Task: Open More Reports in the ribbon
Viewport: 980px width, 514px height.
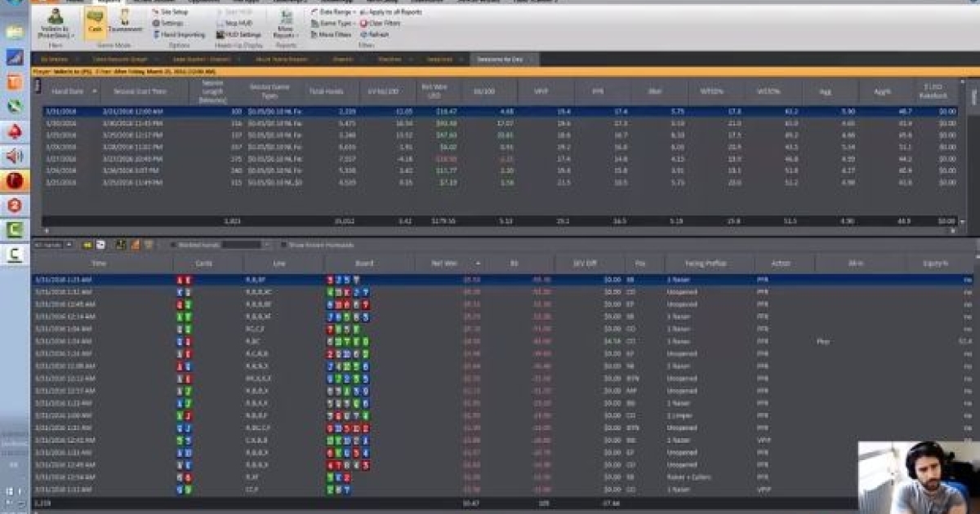Action: click(285, 24)
